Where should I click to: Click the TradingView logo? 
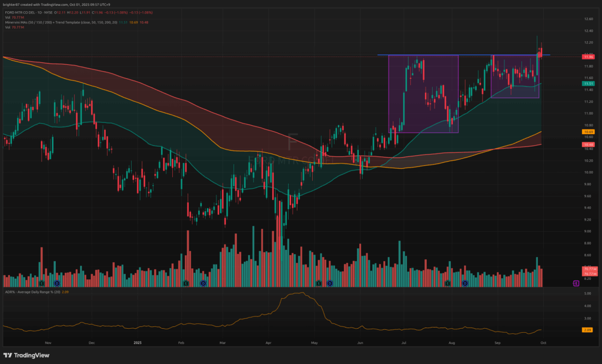click(x=26, y=355)
